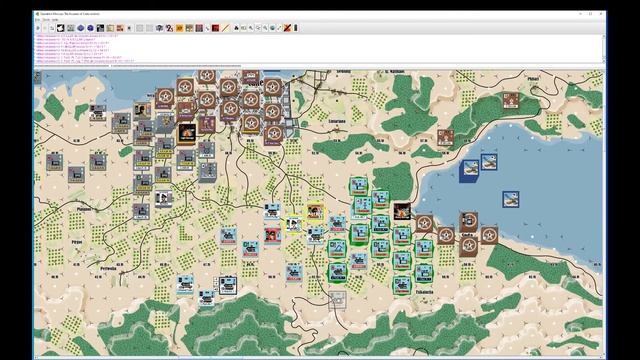
Task: Click the dark helmet toolbar icon
Action: (160, 28)
